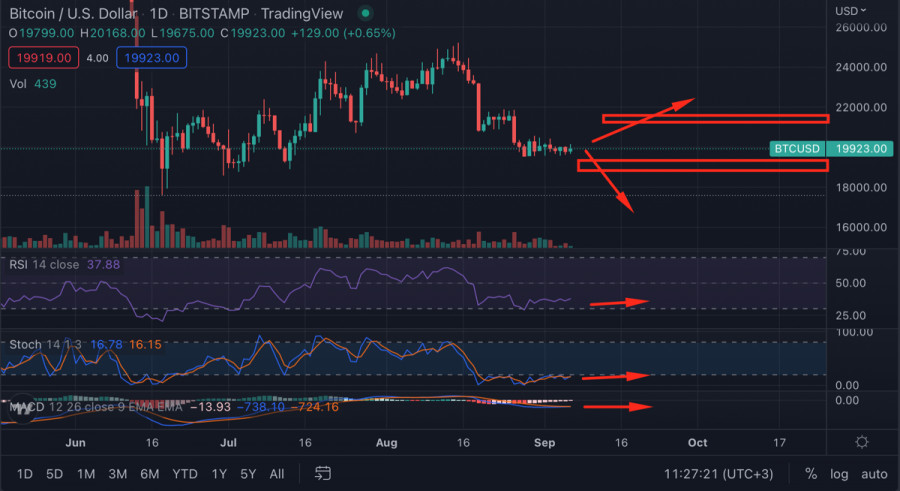This screenshot has height=491, width=900.
Task: Click the RSI value 37.88
Action: click(103, 265)
